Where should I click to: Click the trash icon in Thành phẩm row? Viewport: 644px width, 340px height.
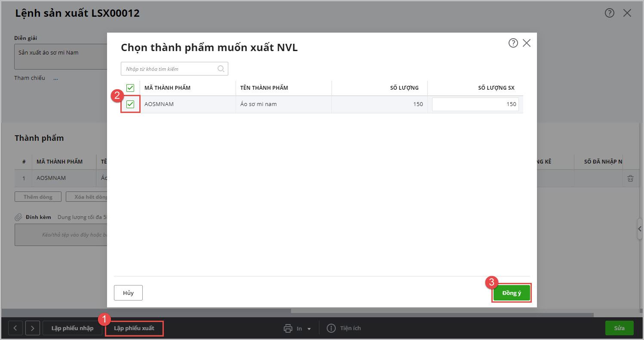[x=630, y=178]
